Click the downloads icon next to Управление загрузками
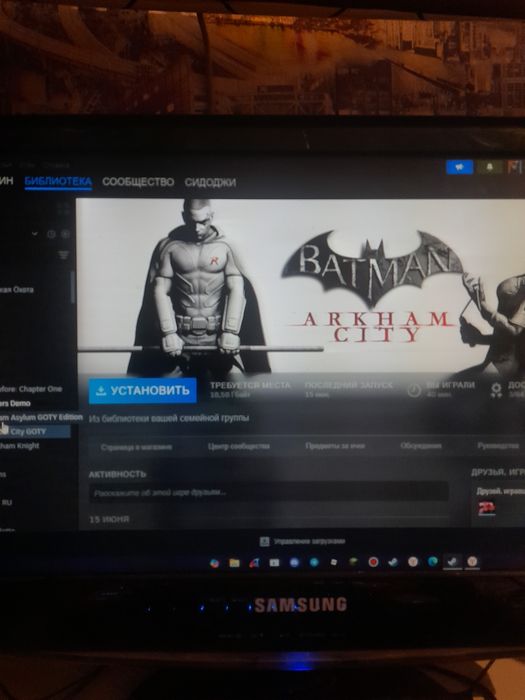Screen dimensions: 525x700 (264, 542)
